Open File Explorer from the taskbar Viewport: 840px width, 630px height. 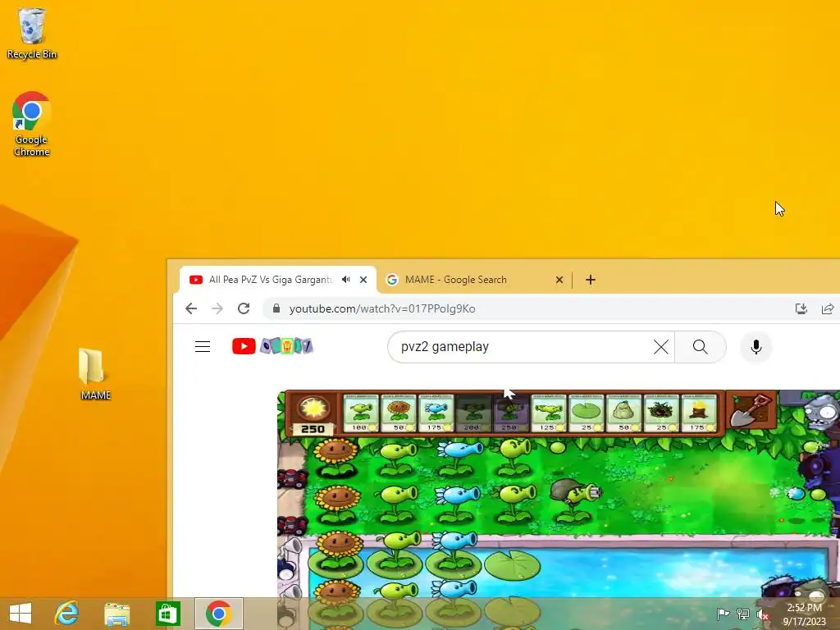116,614
